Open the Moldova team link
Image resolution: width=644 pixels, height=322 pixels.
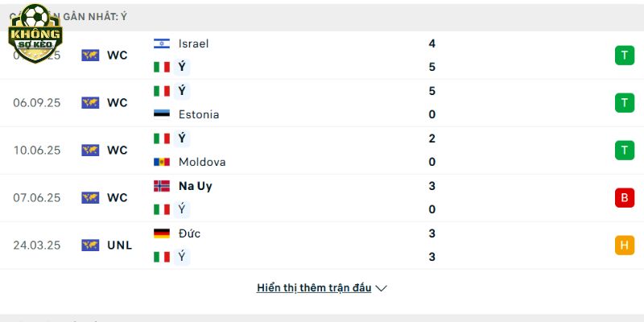pyautogui.click(x=202, y=162)
